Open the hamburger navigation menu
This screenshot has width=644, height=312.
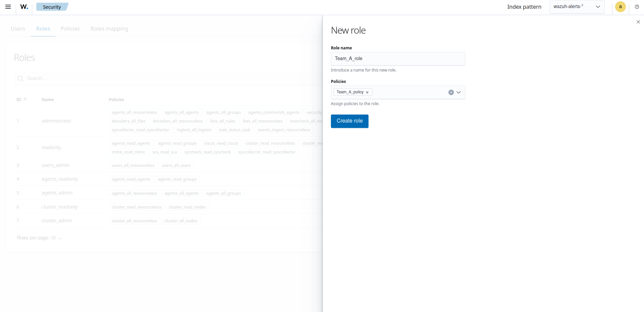coord(8,7)
